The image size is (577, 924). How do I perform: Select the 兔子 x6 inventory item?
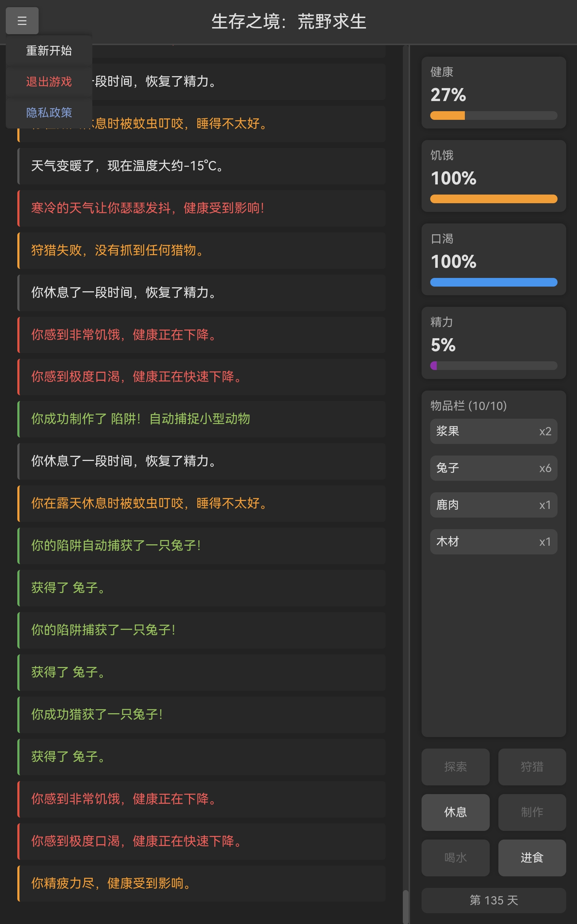493,468
